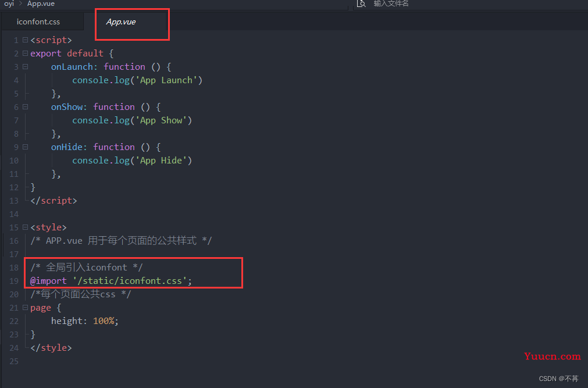Image resolution: width=588 pixels, height=388 pixels.
Task: Collapse the script tag fold on line 1
Action: click(25, 40)
